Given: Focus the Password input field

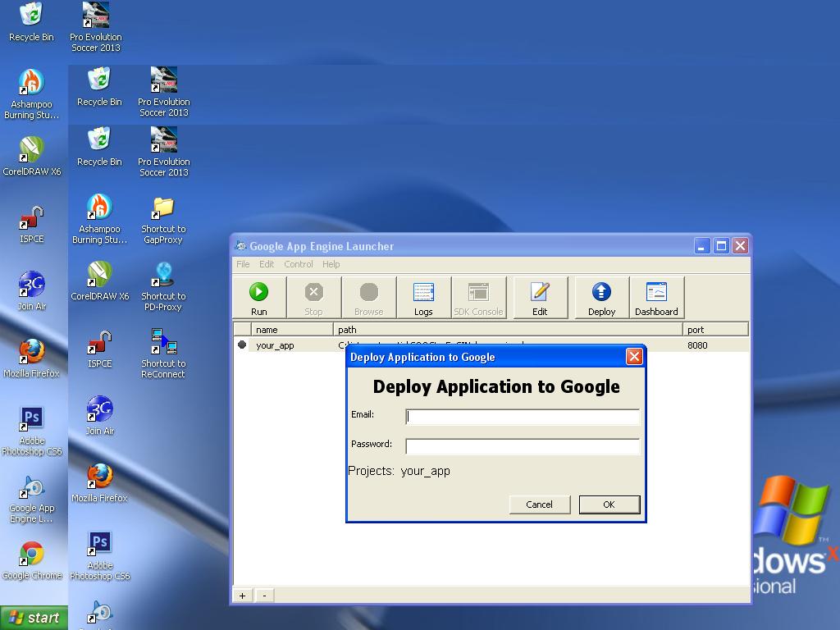Looking at the screenshot, I should (523, 446).
